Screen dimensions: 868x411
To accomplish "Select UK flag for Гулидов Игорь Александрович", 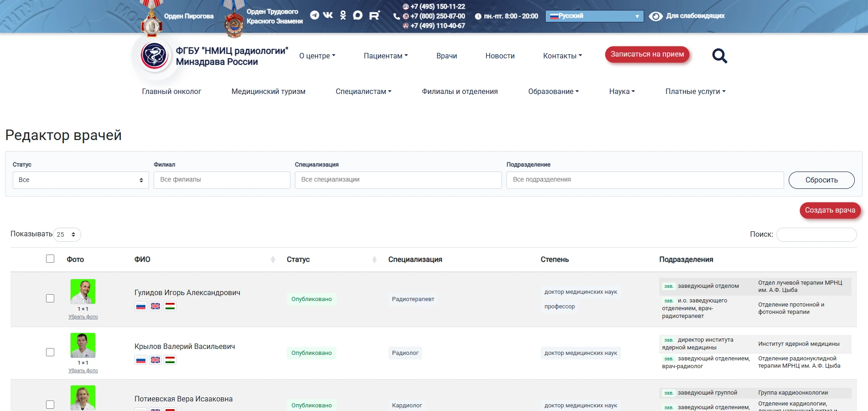I will pyautogui.click(x=155, y=306).
